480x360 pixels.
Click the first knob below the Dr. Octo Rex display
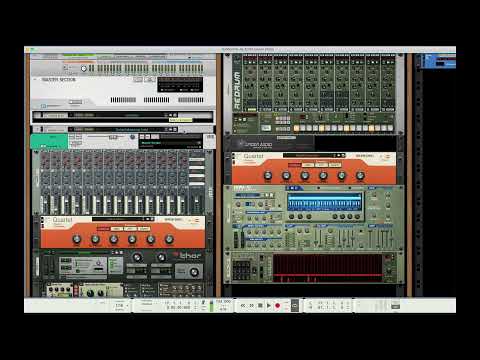click(x=291, y=217)
